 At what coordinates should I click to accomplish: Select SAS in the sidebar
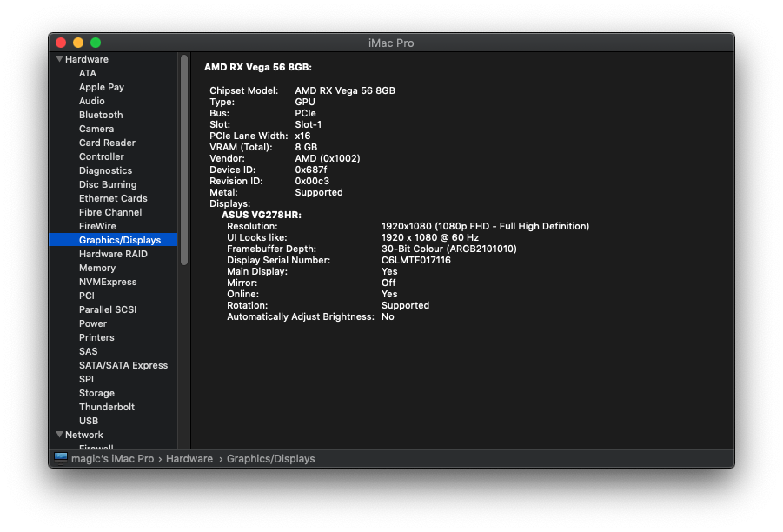[x=89, y=351]
